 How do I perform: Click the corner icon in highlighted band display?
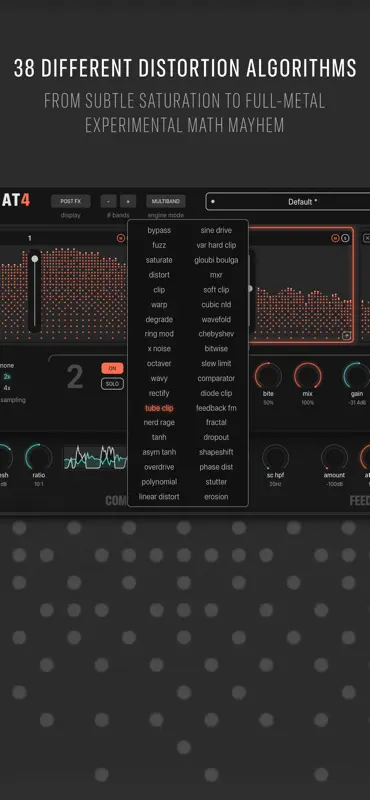[347, 335]
